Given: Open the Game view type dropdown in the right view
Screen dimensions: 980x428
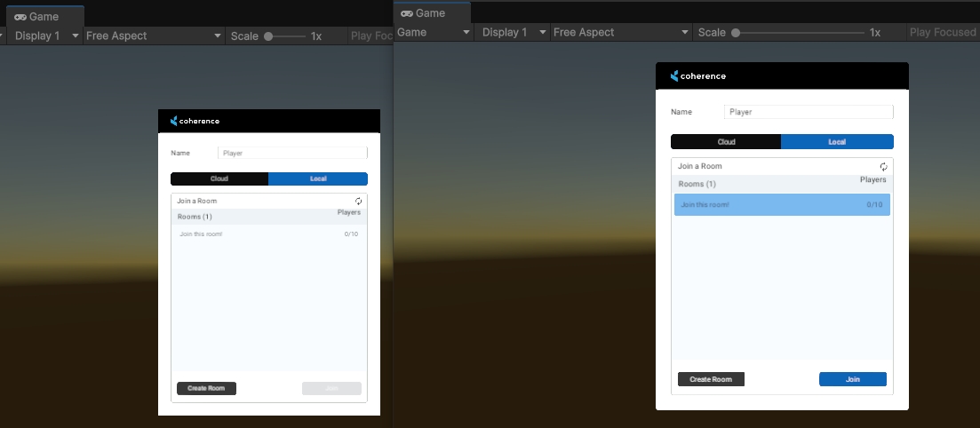Looking at the screenshot, I should pyautogui.click(x=433, y=33).
